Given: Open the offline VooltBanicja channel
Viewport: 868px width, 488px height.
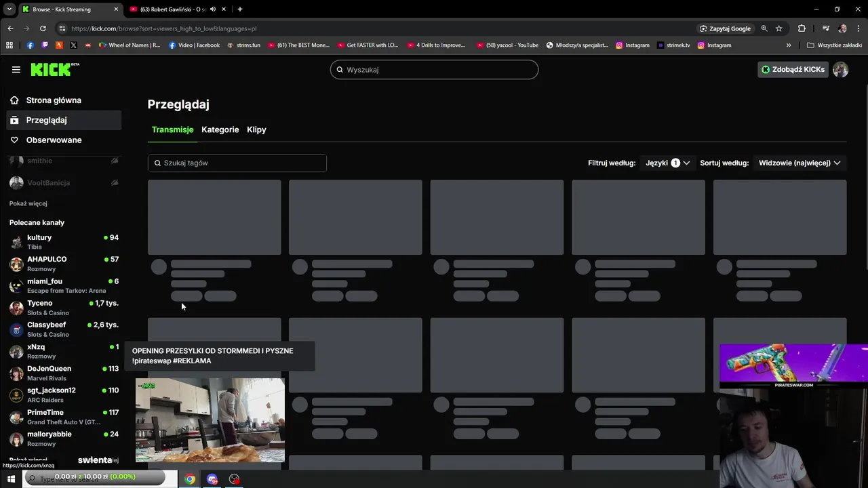Looking at the screenshot, I should click(64, 182).
